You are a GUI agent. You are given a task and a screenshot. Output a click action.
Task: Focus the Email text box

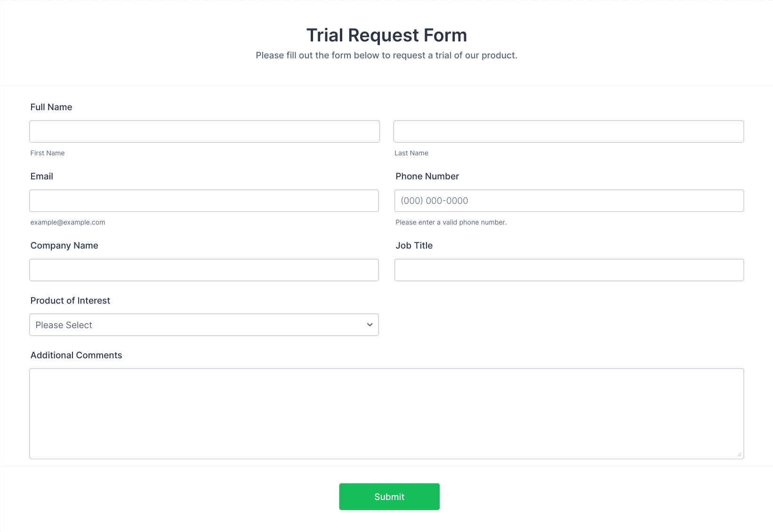coord(204,201)
